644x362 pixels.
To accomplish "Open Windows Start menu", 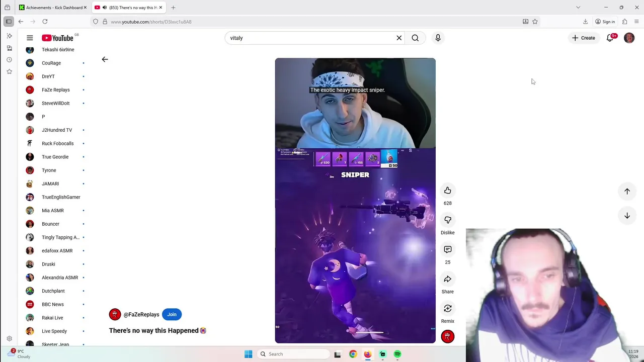I will pos(248,354).
